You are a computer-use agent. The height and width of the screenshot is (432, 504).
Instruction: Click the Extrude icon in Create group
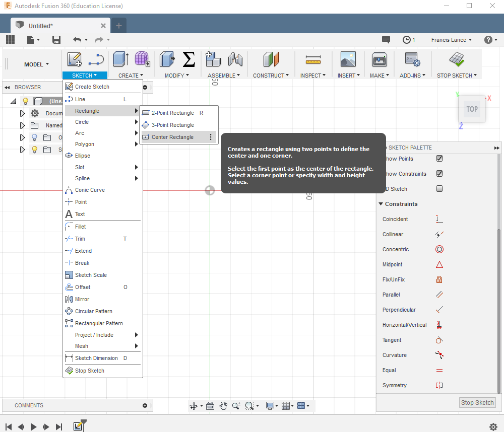(121, 59)
